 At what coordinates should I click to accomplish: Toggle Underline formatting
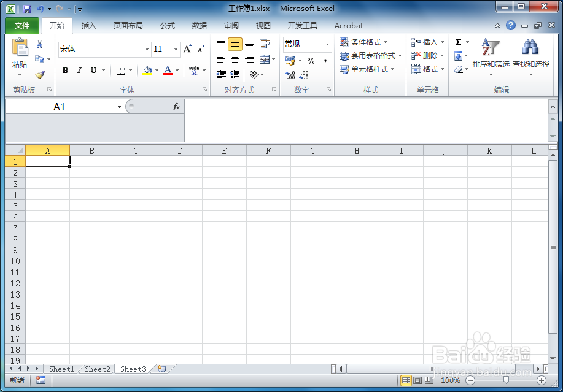(x=93, y=71)
